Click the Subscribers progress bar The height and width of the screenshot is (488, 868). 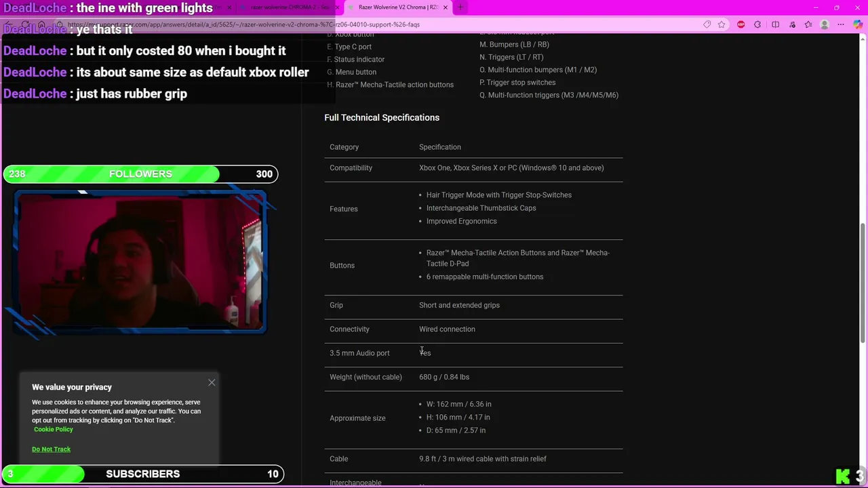tap(143, 474)
